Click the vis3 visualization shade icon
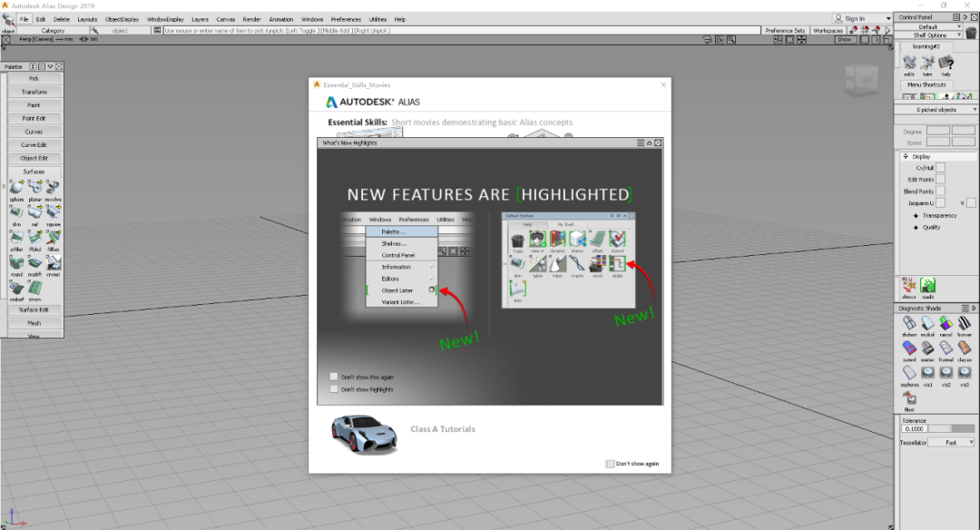980x530 pixels. click(965, 373)
